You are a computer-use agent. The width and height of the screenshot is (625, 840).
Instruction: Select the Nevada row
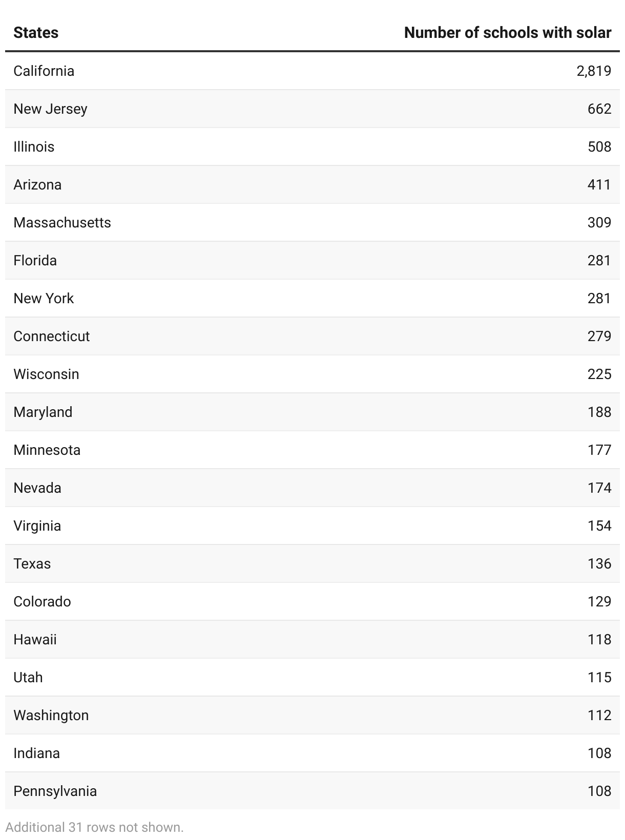coord(312,488)
